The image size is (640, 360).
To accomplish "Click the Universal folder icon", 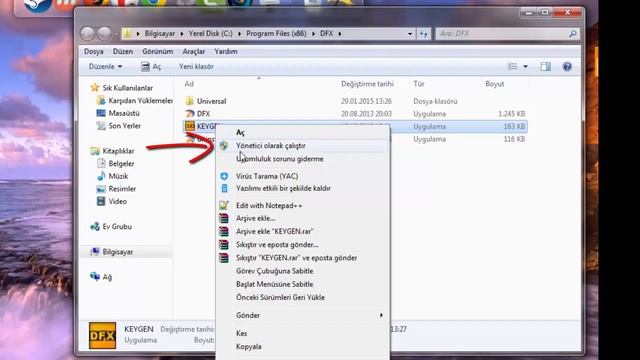I will 189,101.
